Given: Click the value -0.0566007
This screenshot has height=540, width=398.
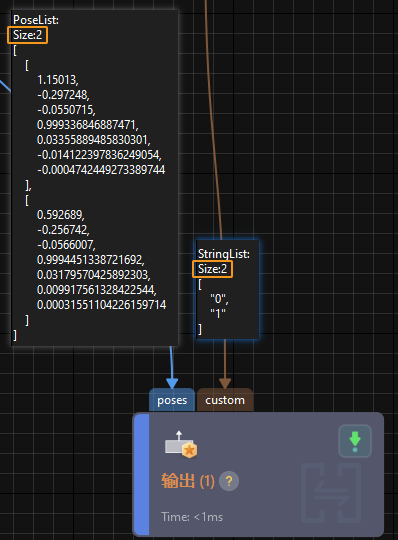Looking at the screenshot, I should (x=66, y=245).
